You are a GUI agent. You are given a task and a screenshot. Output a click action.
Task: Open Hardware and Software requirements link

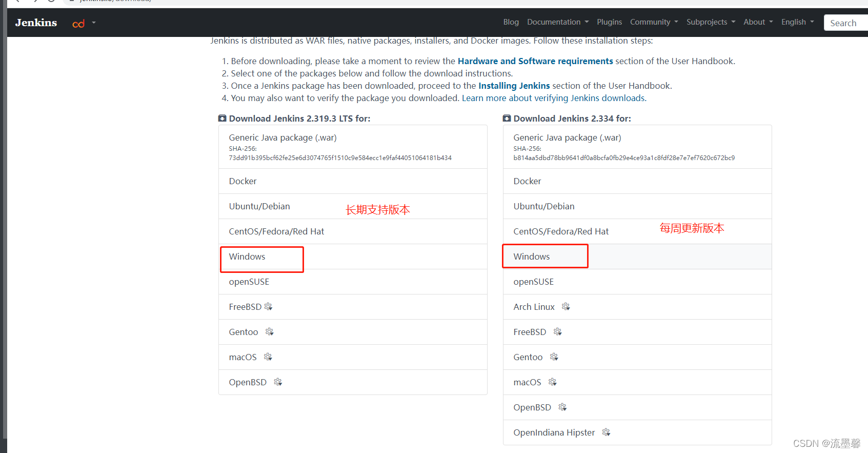(x=535, y=61)
